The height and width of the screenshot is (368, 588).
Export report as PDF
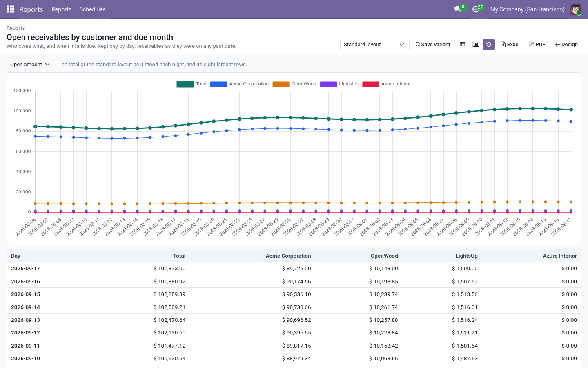point(537,44)
